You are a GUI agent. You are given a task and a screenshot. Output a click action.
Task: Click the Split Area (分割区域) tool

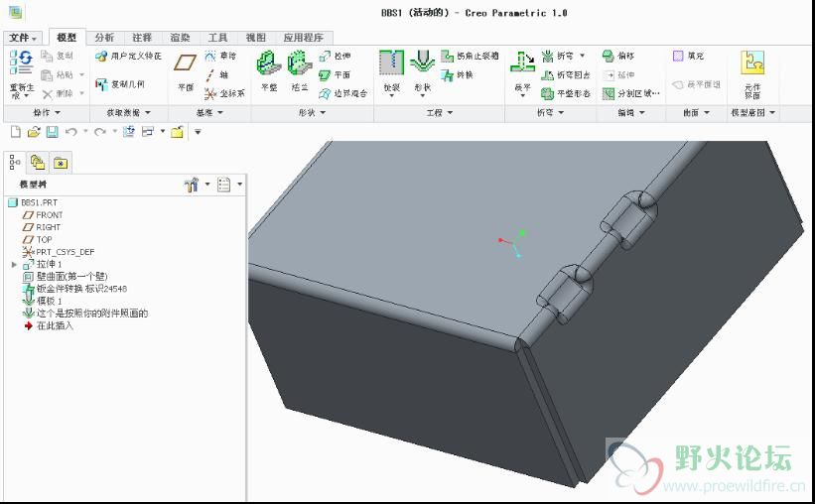pos(631,93)
